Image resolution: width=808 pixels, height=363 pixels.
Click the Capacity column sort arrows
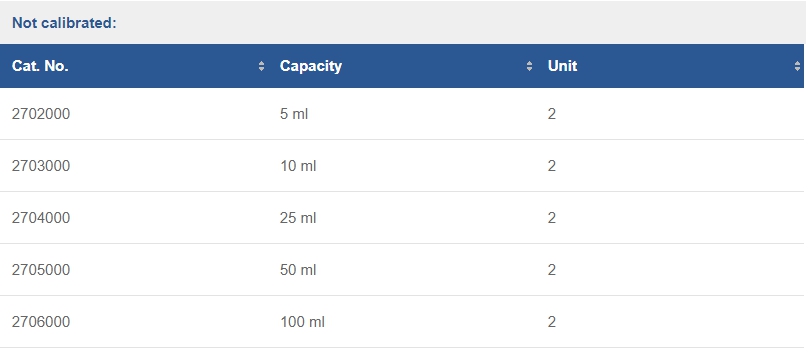529,66
